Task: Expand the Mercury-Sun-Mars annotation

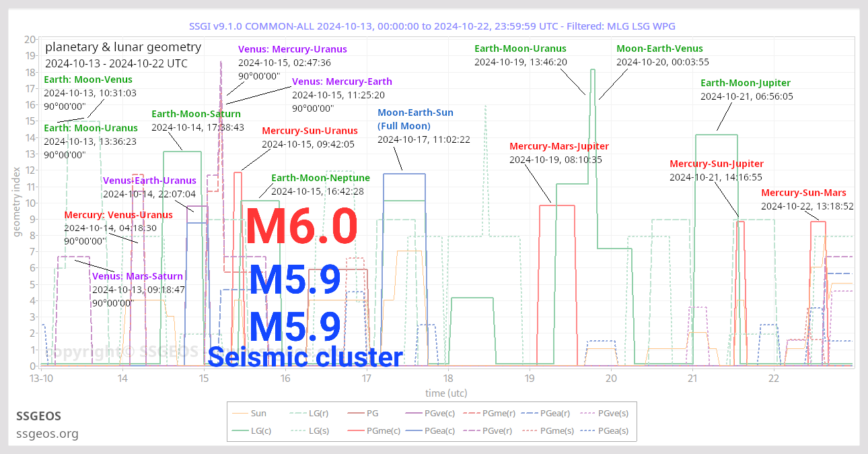Action: click(x=804, y=193)
